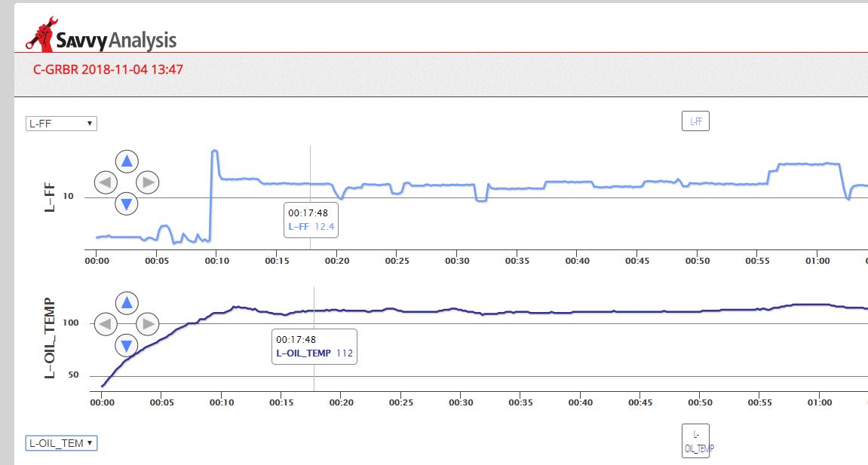Screen dimensions: 868x465
Task: Click the up arrow on L-OIL_TEMP chart
Action: (127, 303)
